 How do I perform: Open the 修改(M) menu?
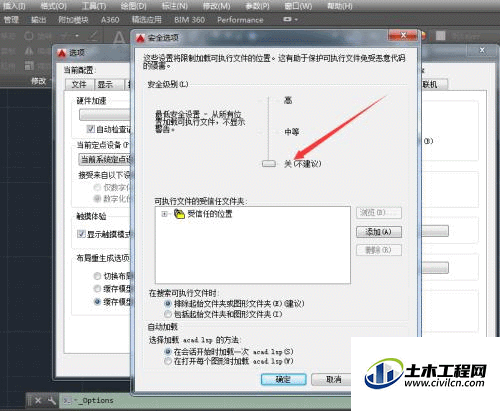click(x=216, y=6)
